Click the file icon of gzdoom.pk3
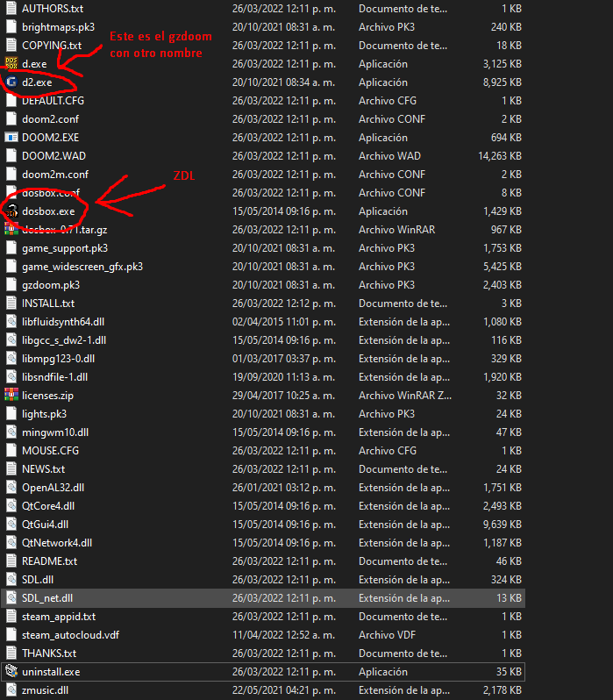This screenshot has height=700, width=613. point(11,285)
